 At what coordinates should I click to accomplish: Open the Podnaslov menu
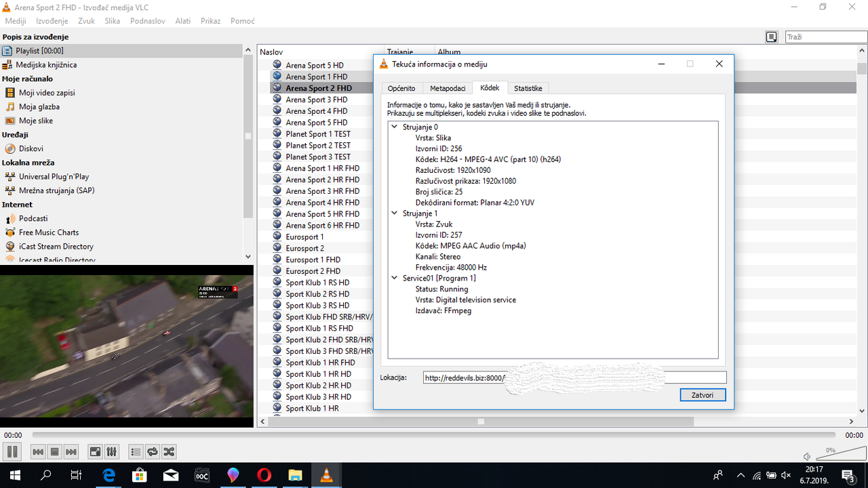pyautogui.click(x=147, y=21)
